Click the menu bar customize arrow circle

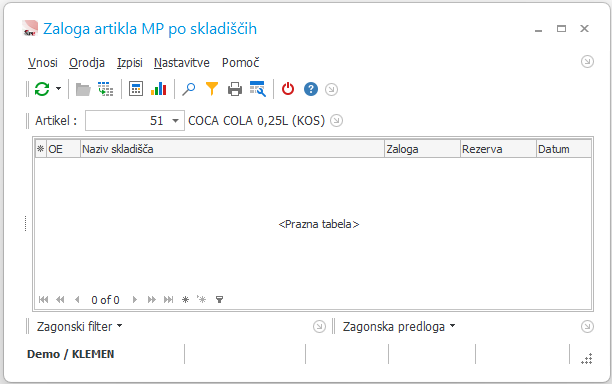pyautogui.click(x=587, y=62)
